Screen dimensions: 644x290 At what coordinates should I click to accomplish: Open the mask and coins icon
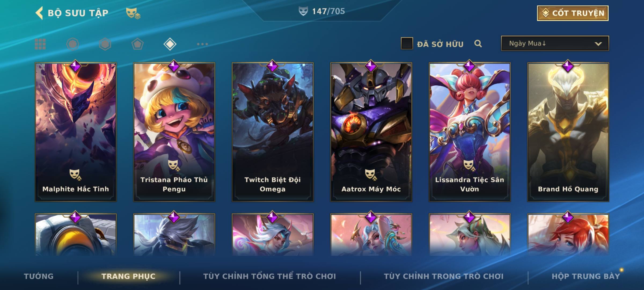[x=133, y=13]
